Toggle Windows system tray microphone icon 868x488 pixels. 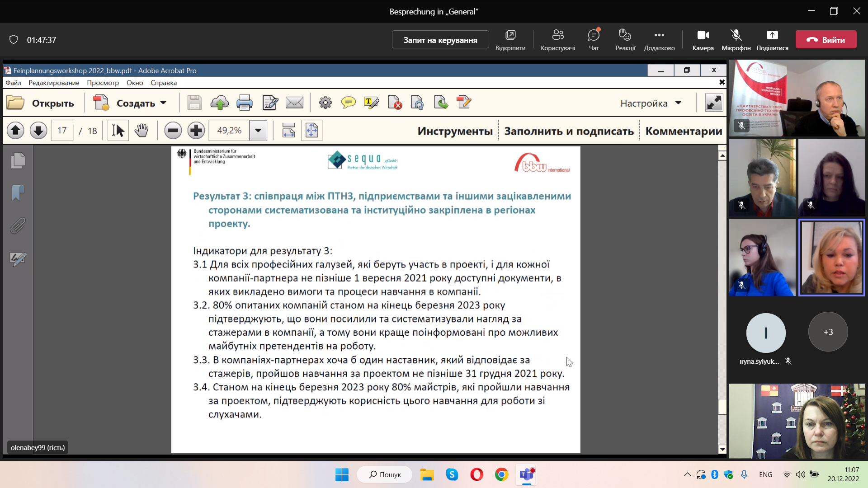click(744, 474)
